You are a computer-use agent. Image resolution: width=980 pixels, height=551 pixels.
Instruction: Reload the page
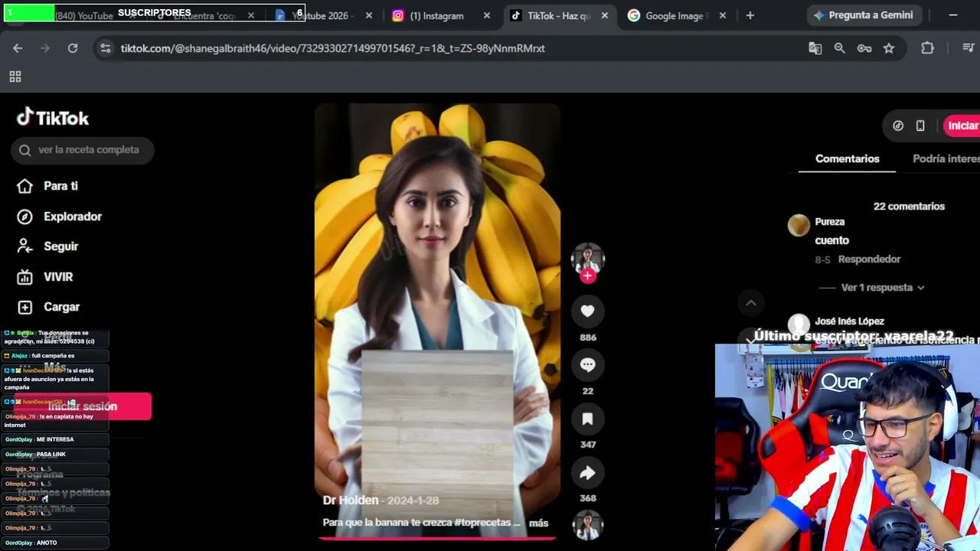[x=73, y=48]
